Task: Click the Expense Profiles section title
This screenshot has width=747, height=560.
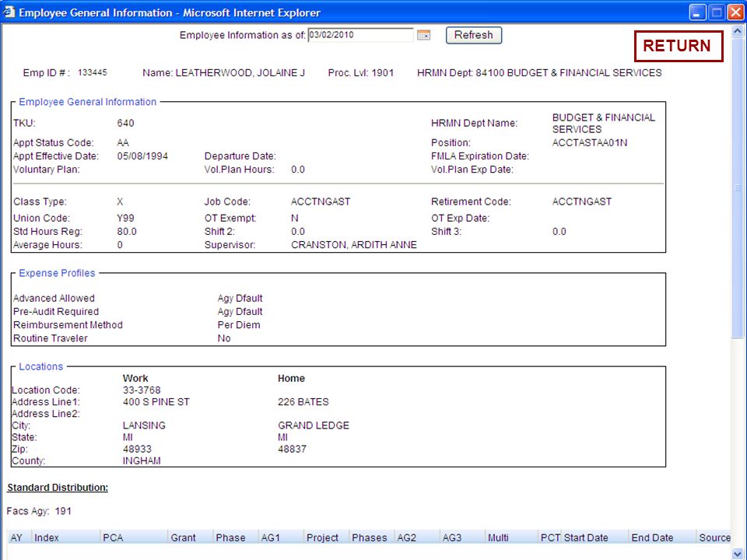Action: [x=57, y=273]
